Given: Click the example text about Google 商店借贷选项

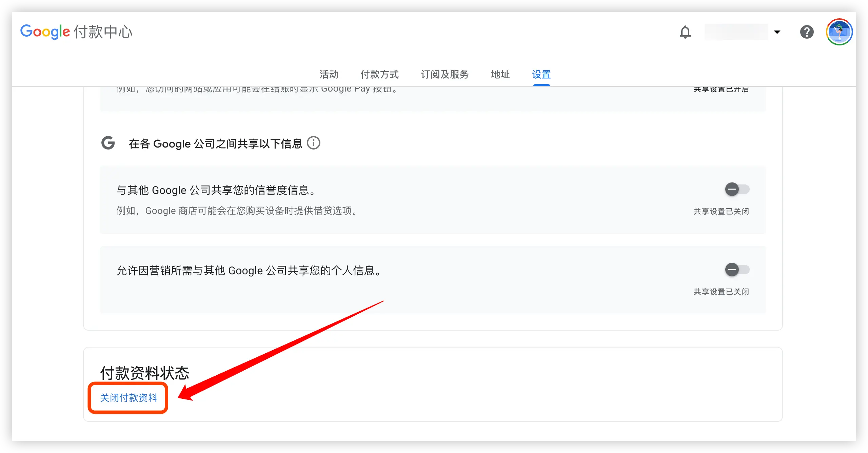Looking at the screenshot, I should 237,211.
